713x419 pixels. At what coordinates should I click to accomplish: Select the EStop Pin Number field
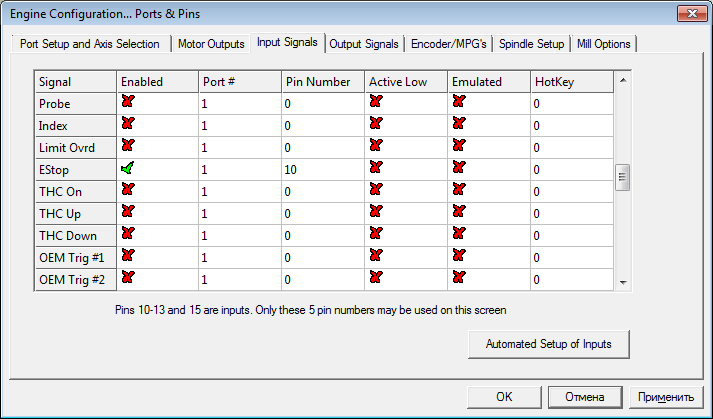pos(320,169)
